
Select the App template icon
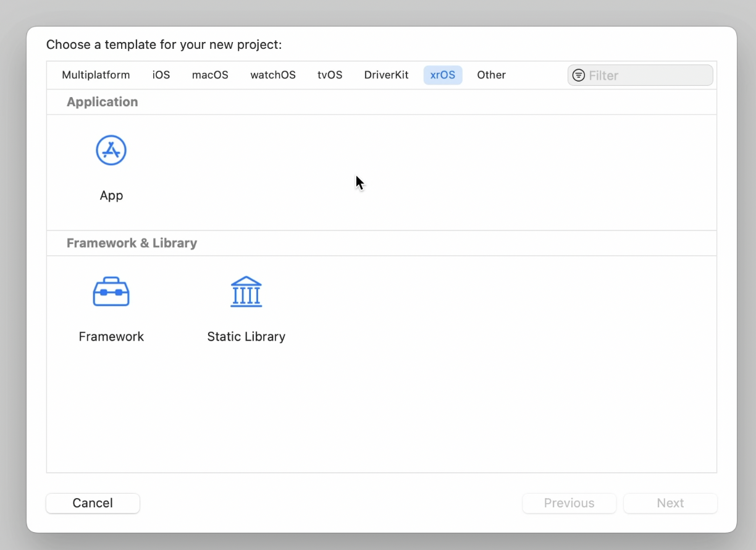click(111, 150)
